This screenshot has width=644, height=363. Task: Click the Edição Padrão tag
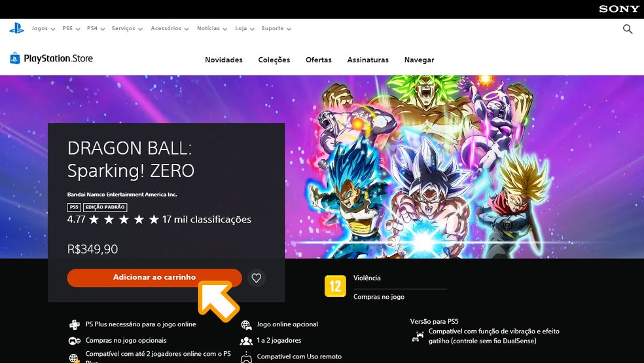(x=105, y=207)
